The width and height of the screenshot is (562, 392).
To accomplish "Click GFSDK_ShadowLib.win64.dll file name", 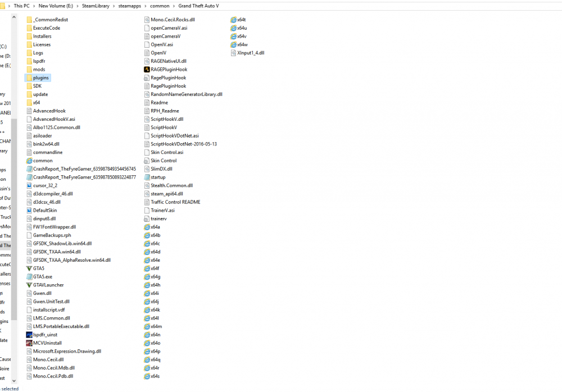I will [x=62, y=244].
